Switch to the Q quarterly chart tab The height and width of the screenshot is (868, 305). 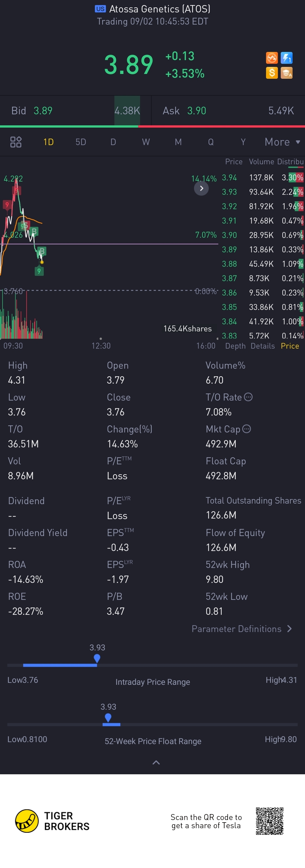pos(211,142)
